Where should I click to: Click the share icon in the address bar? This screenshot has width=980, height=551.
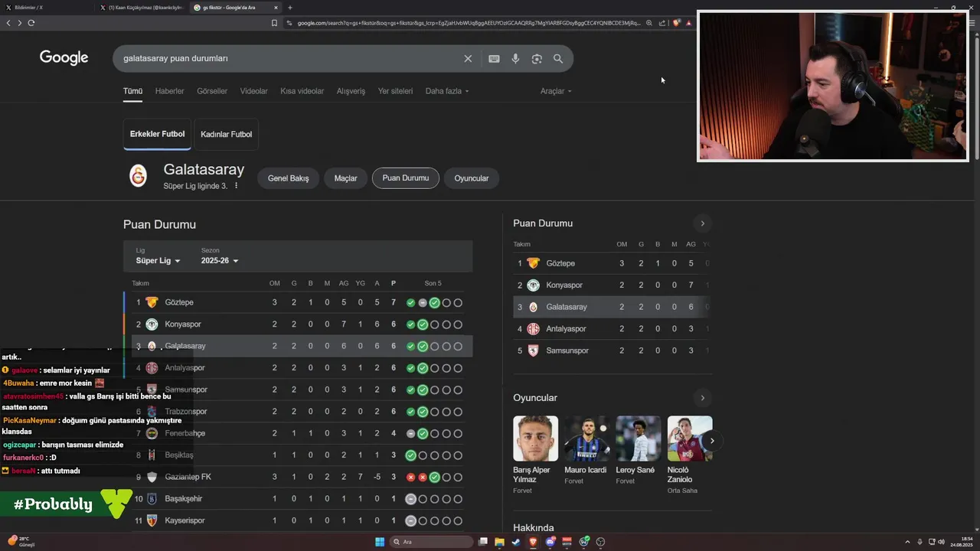662,23
